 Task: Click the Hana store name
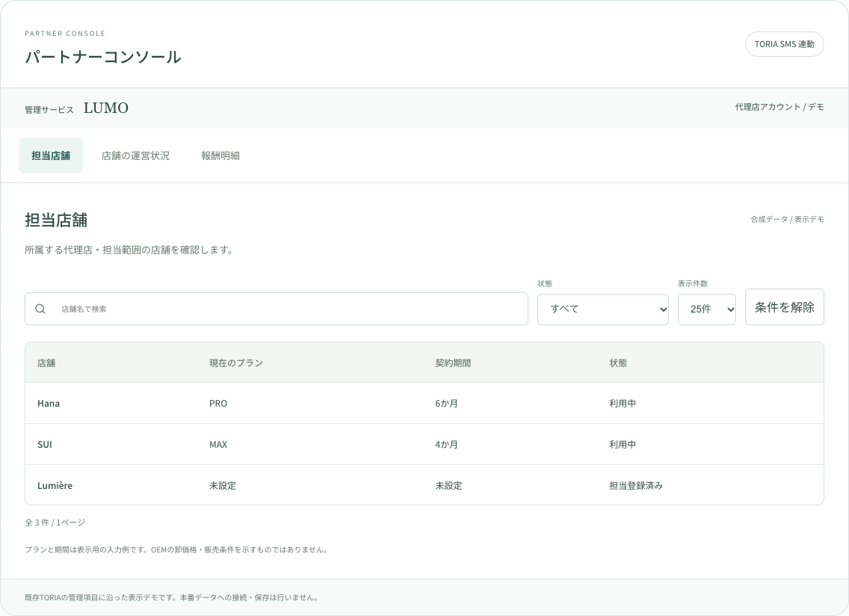coord(48,404)
